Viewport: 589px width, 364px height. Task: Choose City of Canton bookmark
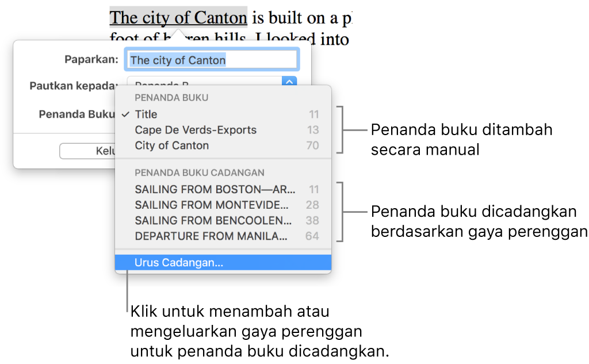point(223,145)
